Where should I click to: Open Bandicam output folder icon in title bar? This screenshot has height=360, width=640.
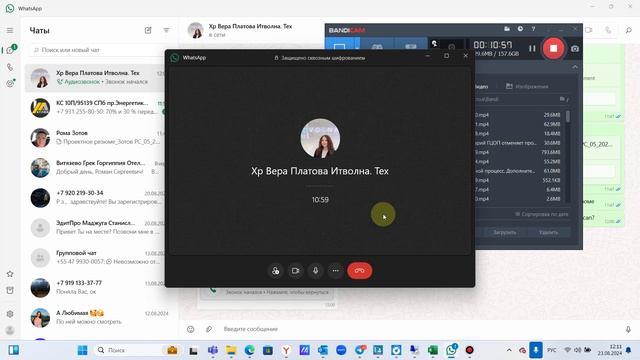[507, 29]
